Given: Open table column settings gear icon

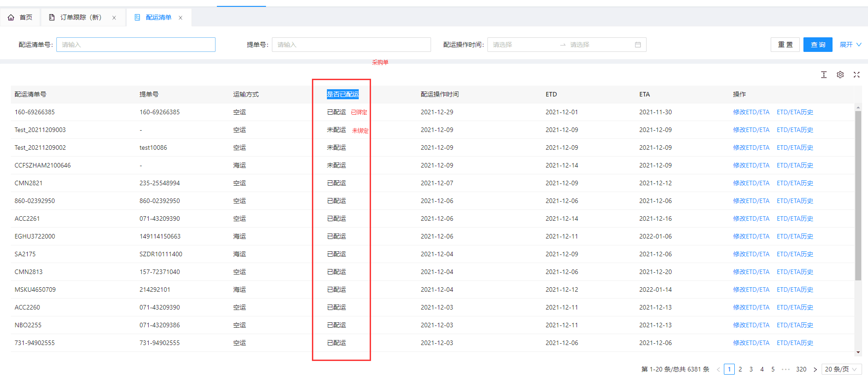Looking at the screenshot, I should click(840, 75).
